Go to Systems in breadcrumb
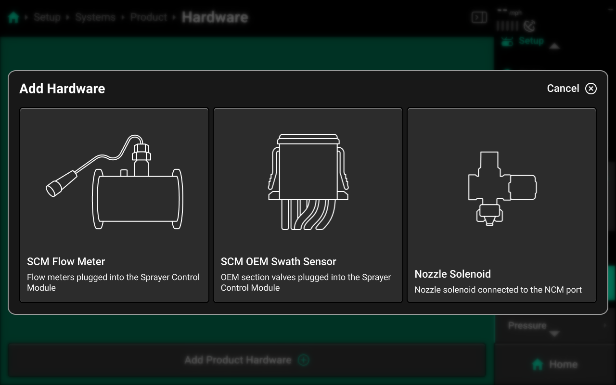Viewport: 616px width, 385px height. click(x=95, y=17)
